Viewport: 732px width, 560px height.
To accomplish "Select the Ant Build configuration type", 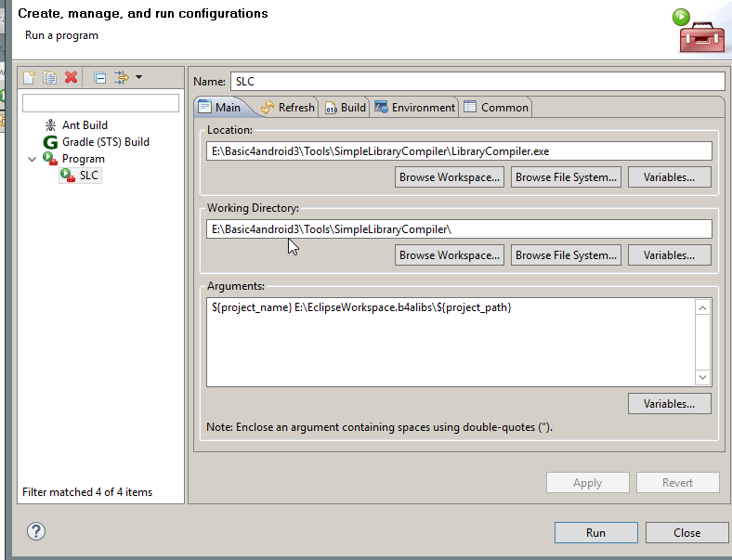I will (x=84, y=125).
